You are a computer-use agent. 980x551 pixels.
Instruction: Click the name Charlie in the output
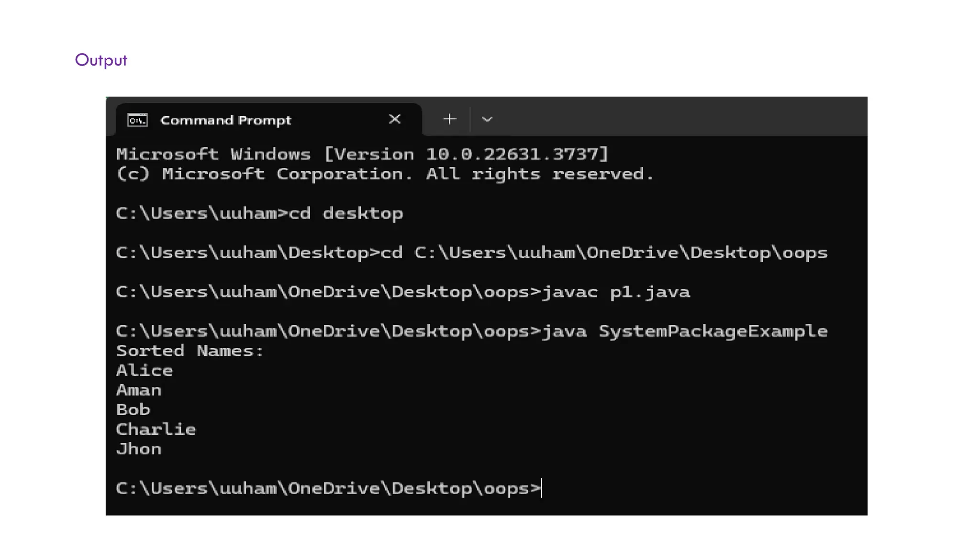coord(156,430)
